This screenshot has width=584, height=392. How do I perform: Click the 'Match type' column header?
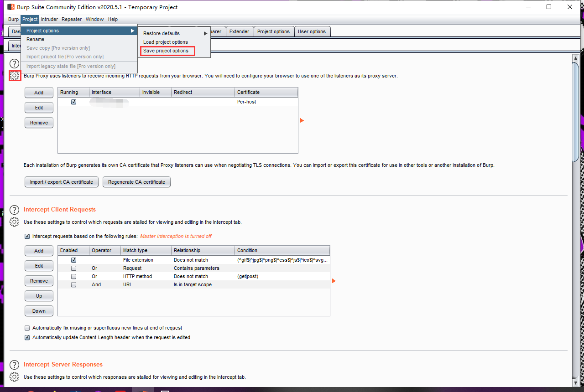146,250
